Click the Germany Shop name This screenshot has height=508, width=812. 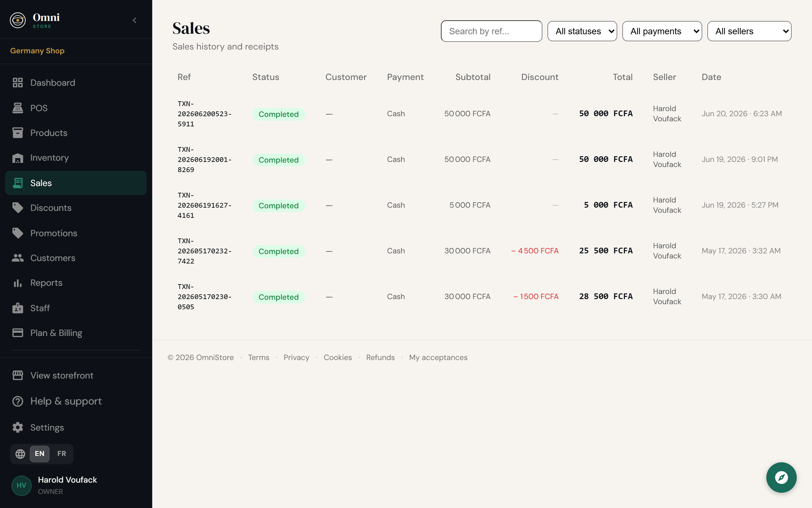[x=37, y=51]
